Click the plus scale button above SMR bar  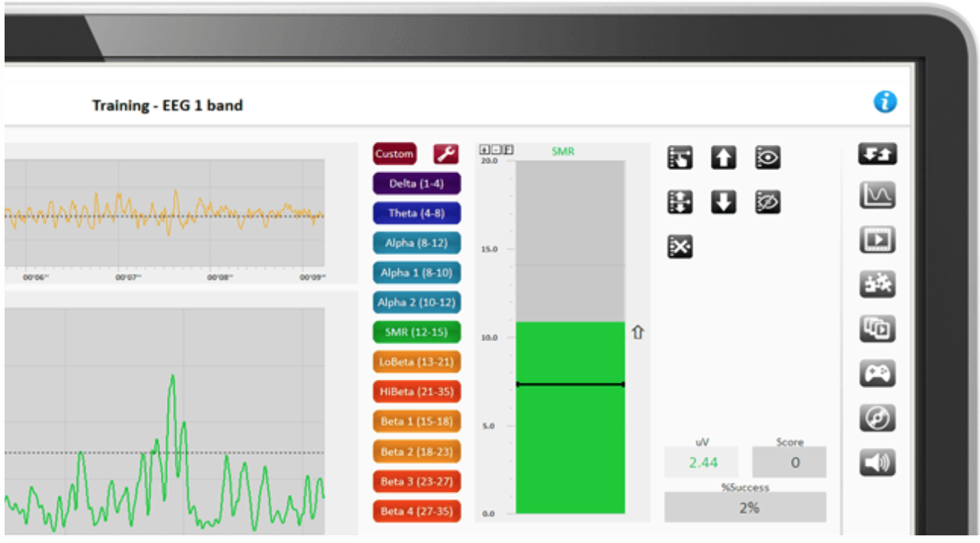coord(484,150)
